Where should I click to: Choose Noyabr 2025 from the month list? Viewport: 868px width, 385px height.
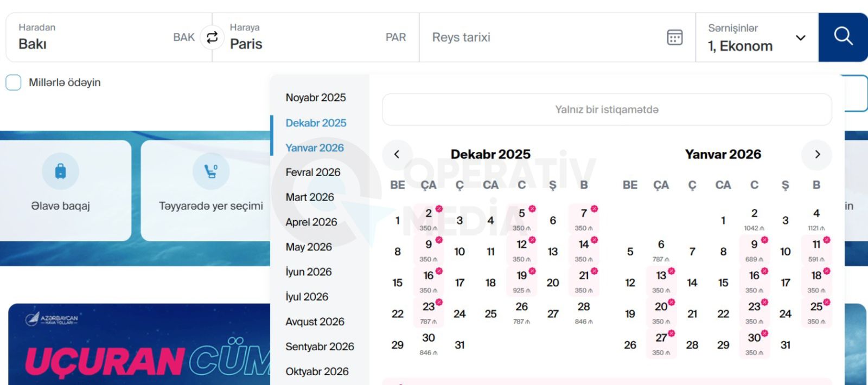316,98
